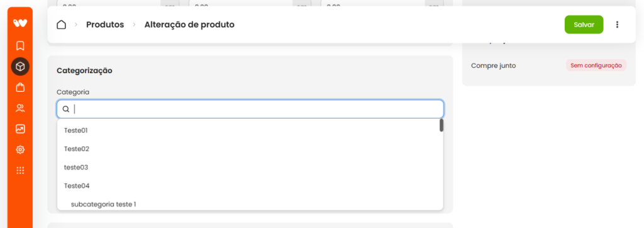
Task: Open the apps grid icon
Action: (20, 171)
